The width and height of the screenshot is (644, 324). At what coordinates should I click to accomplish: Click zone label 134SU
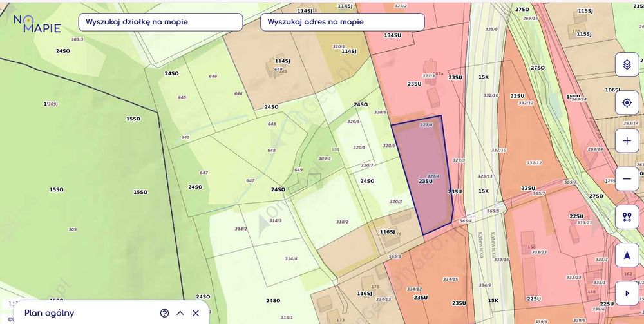coord(393,35)
